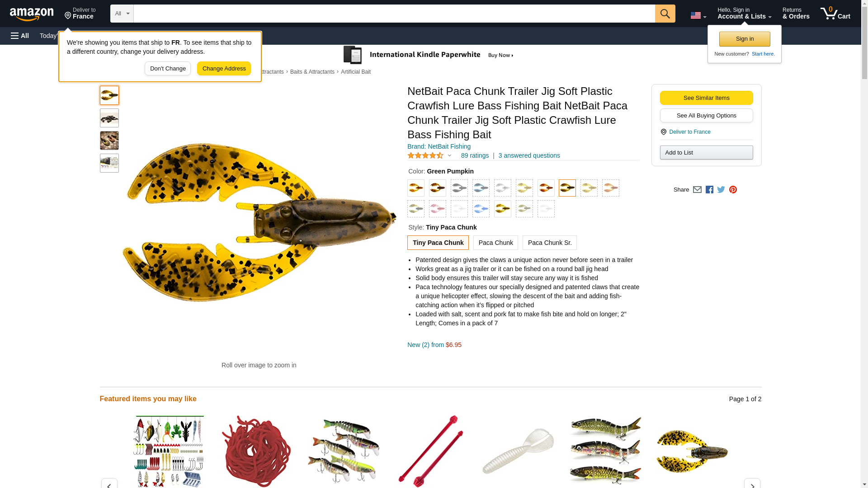Choose the Green Pumpkin color swatch
The height and width of the screenshot is (488, 868).
(x=567, y=188)
